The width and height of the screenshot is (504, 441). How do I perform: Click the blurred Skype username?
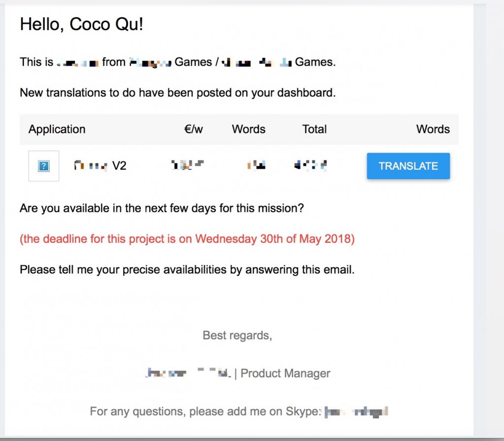click(356, 411)
